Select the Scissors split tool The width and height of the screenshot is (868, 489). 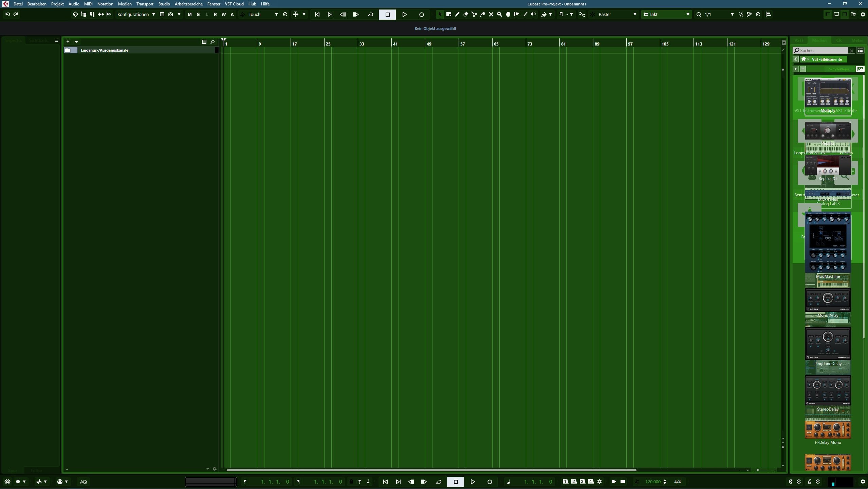pos(474,14)
